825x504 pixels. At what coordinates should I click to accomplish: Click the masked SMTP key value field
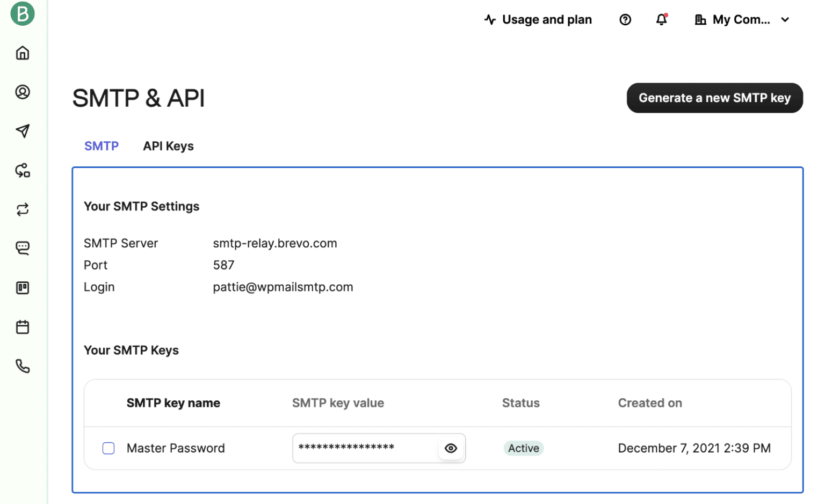pyautogui.click(x=364, y=448)
